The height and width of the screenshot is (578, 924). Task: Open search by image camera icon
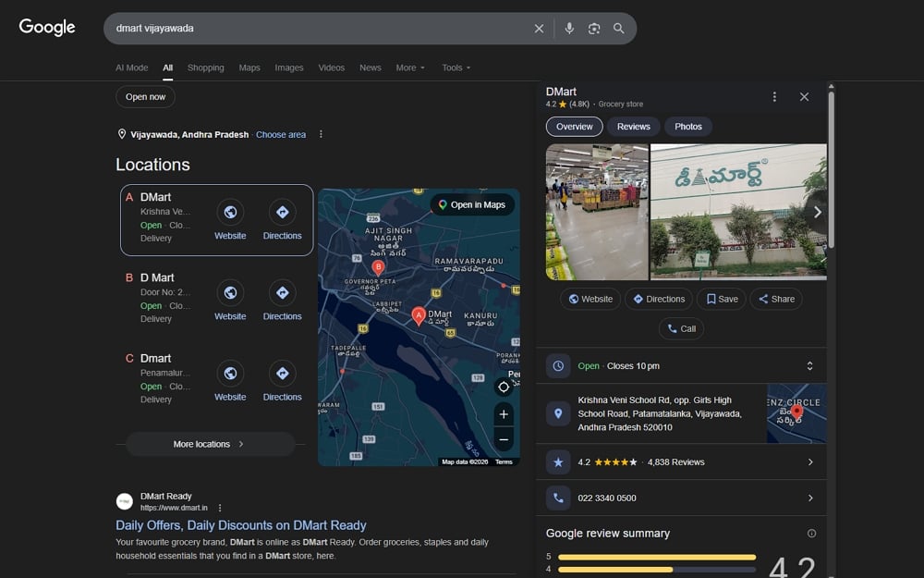point(594,29)
